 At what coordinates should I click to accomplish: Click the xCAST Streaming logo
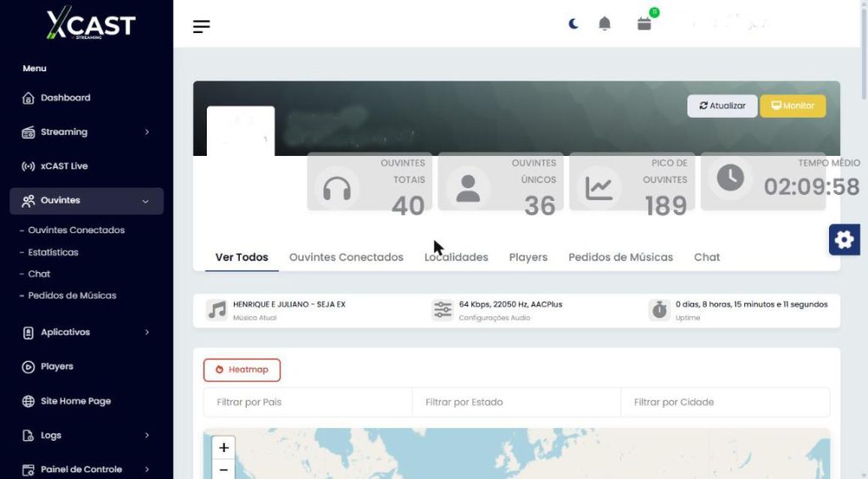click(91, 23)
